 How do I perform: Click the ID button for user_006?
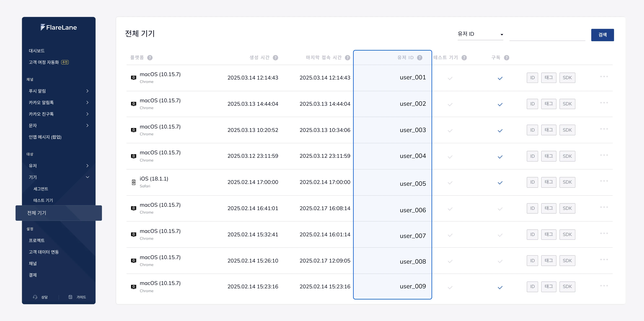(532, 208)
